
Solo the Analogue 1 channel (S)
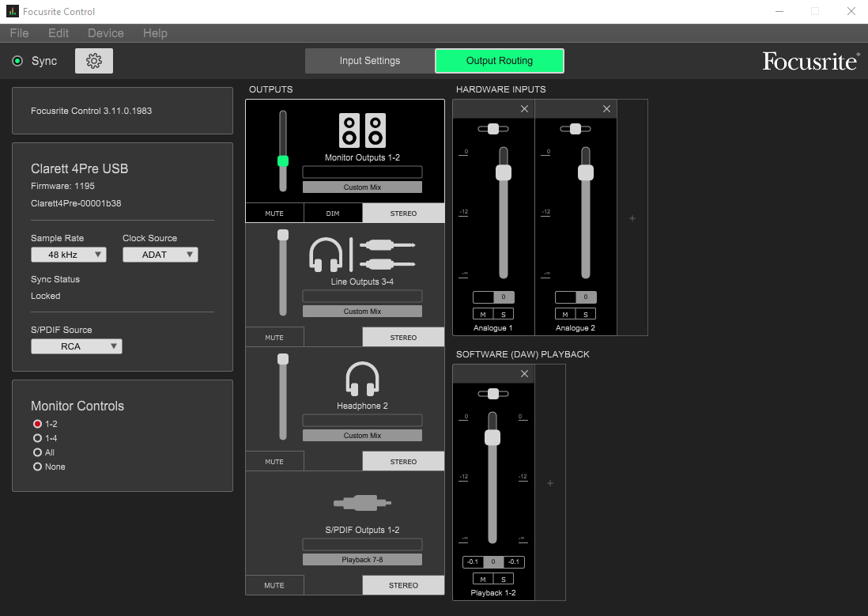(504, 314)
